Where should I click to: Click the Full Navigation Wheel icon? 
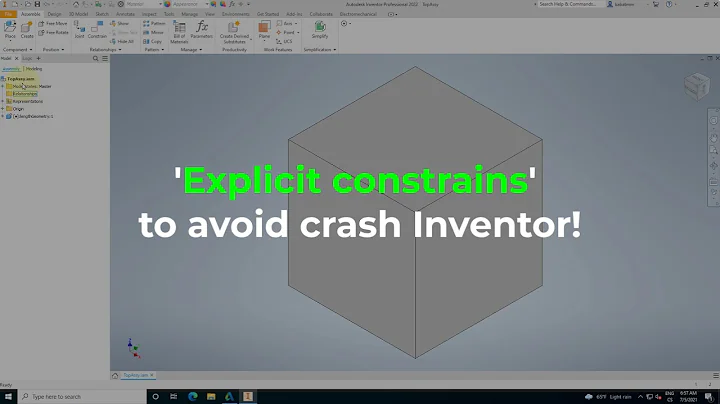click(x=714, y=121)
